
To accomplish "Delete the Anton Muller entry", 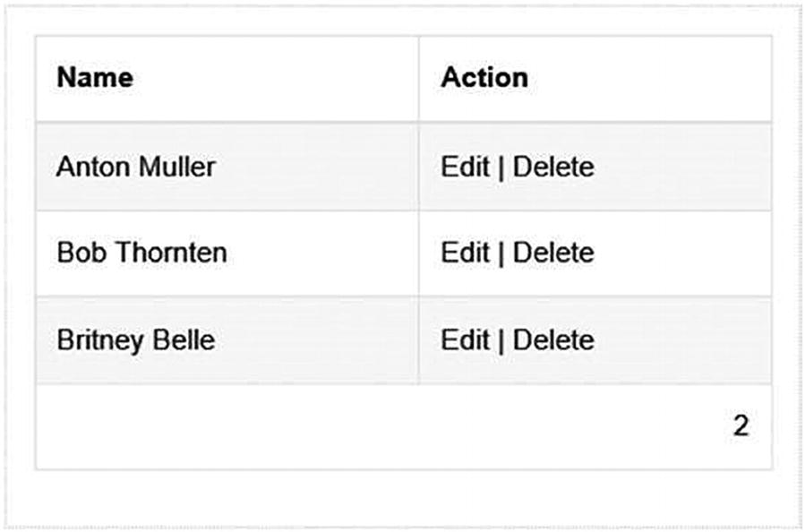I will point(552,167).
